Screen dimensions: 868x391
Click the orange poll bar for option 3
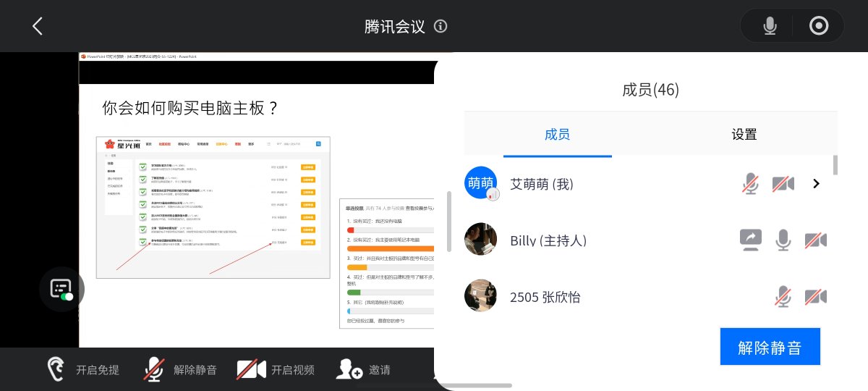click(x=357, y=267)
